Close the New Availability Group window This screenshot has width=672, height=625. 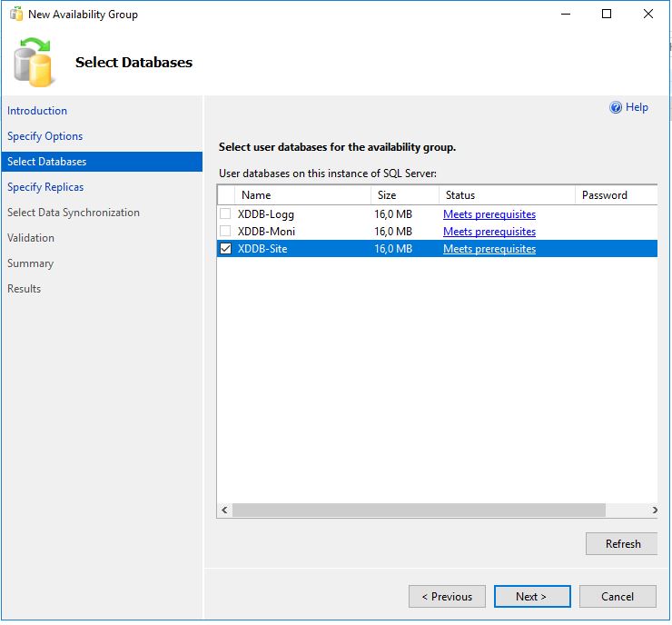pos(648,14)
